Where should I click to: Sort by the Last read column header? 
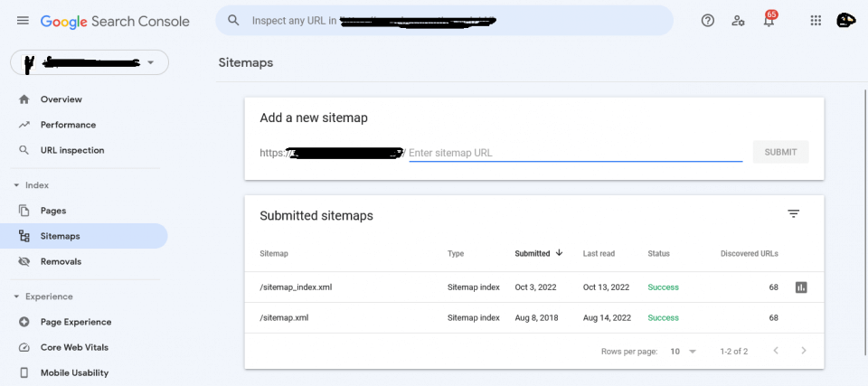(599, 254)
